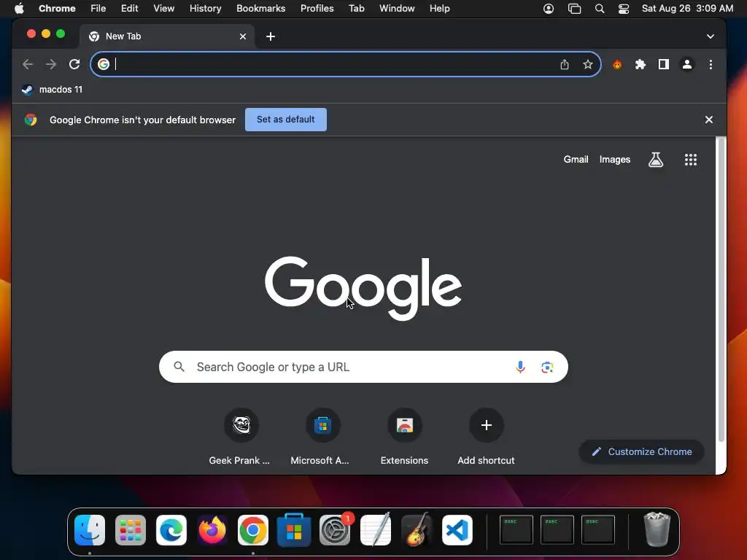
Task: Launch Microsoft Edge from dock
Action: coord(171,530)
